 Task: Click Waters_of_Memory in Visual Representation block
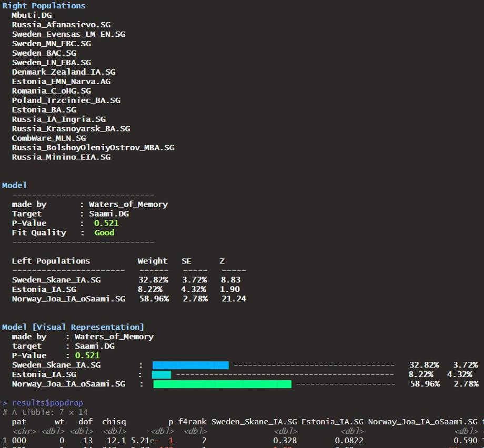[x=114, y=337]
